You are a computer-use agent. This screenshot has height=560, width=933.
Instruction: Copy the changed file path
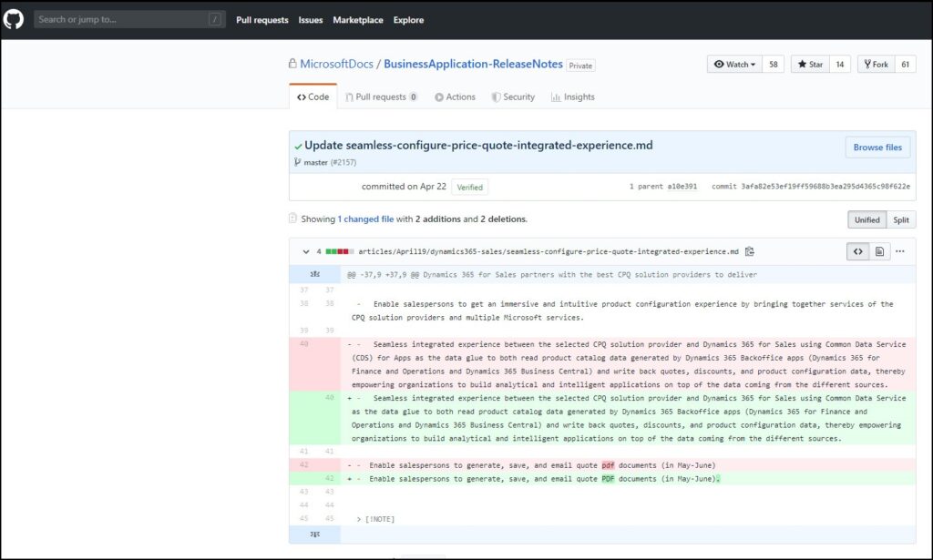pyautogui.click(x=750, y=251)
